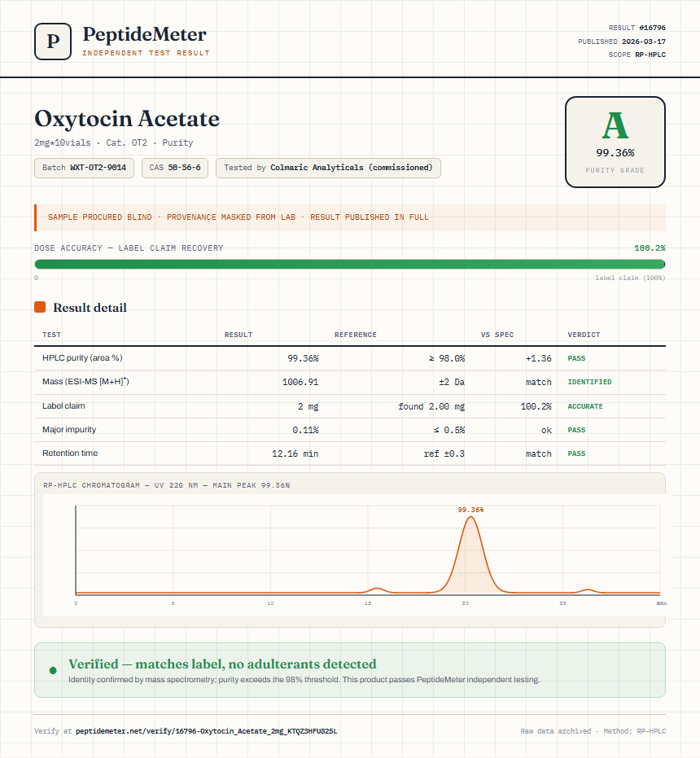The height and width of the screenshot is (758, 700).
Task: Click the ≥ 98.0% reference value
Action: coord(447,358)
